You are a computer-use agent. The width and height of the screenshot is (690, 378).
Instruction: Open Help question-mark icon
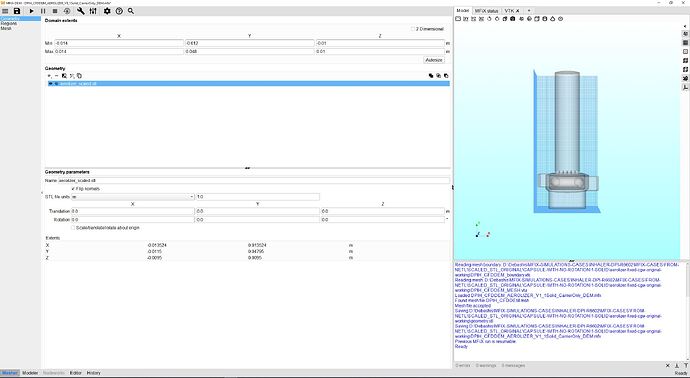(119, 11)
